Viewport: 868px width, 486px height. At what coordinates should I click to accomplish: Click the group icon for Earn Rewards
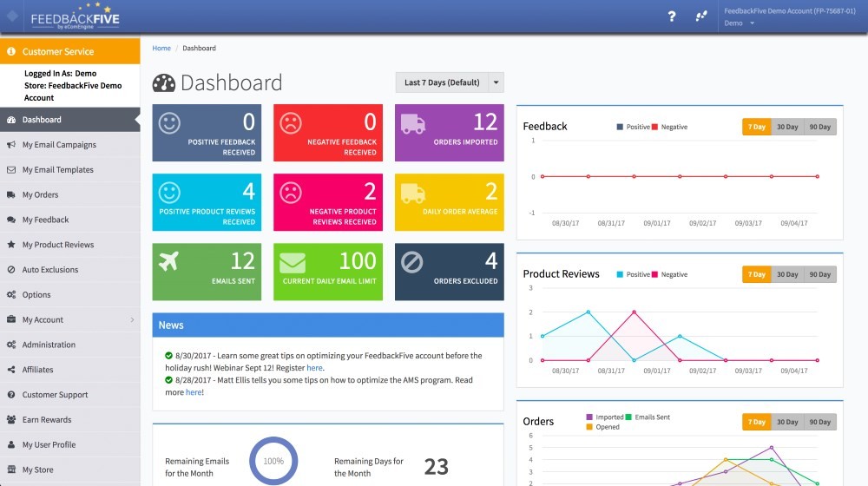click(11, 419)
